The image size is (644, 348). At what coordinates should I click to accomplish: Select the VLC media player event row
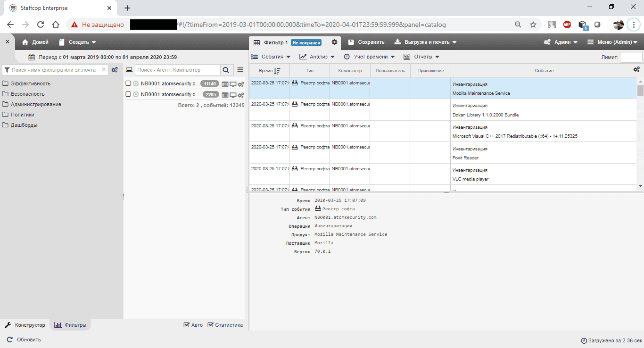[443, 174]
